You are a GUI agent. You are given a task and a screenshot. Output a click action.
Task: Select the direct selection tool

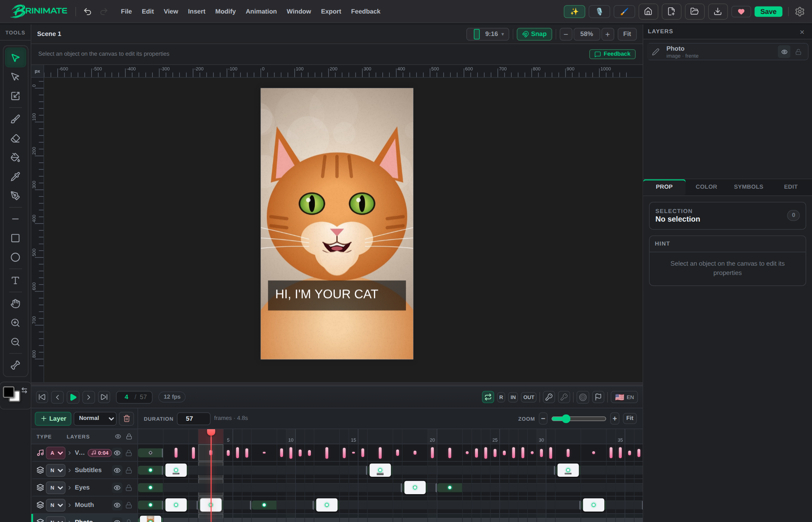click(x=15, y=77)
